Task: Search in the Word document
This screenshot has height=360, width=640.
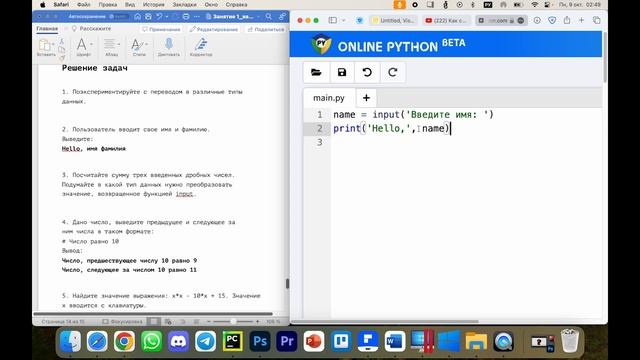Action: (269, 17)
